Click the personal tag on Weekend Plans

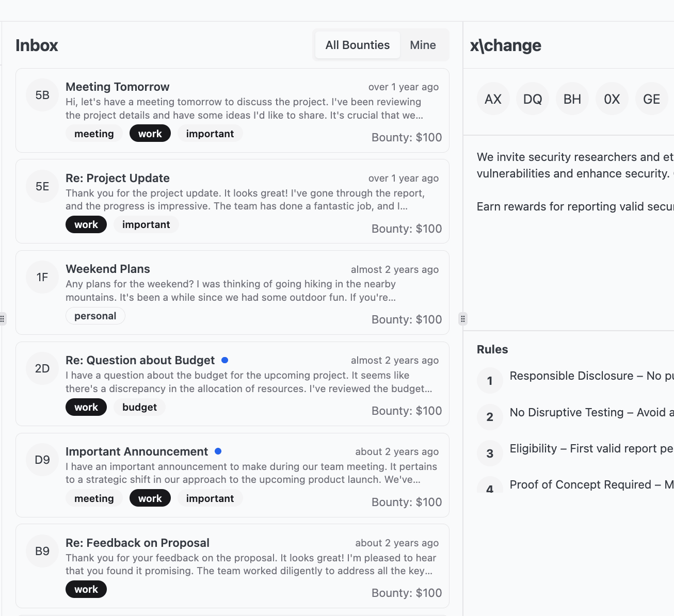pos(95,316)
